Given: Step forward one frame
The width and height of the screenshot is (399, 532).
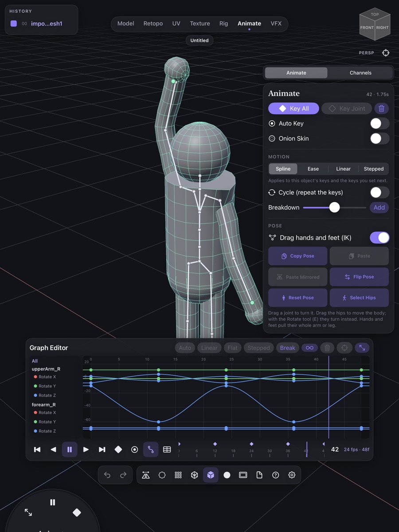Looking at the screenshot, I should point(86,450).
